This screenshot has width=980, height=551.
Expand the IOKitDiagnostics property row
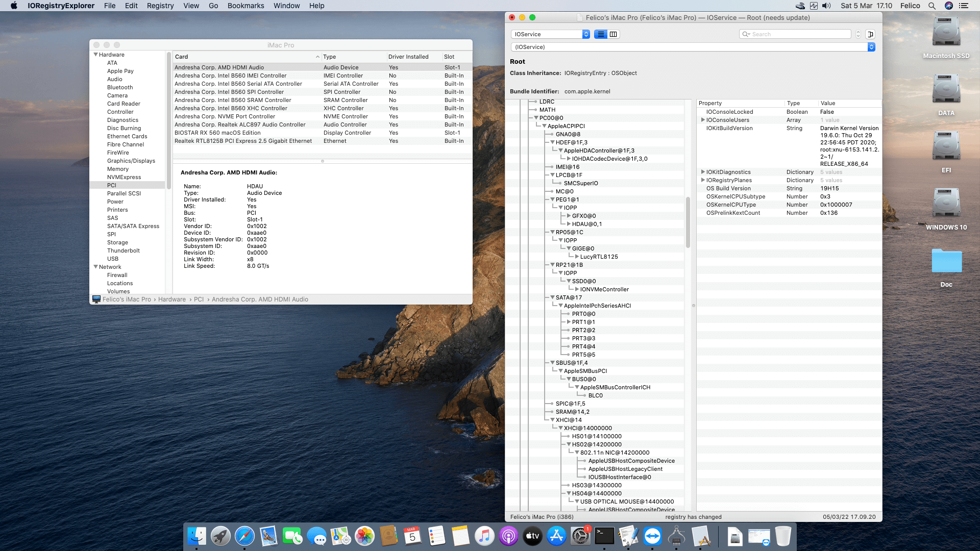coord(703,172)
